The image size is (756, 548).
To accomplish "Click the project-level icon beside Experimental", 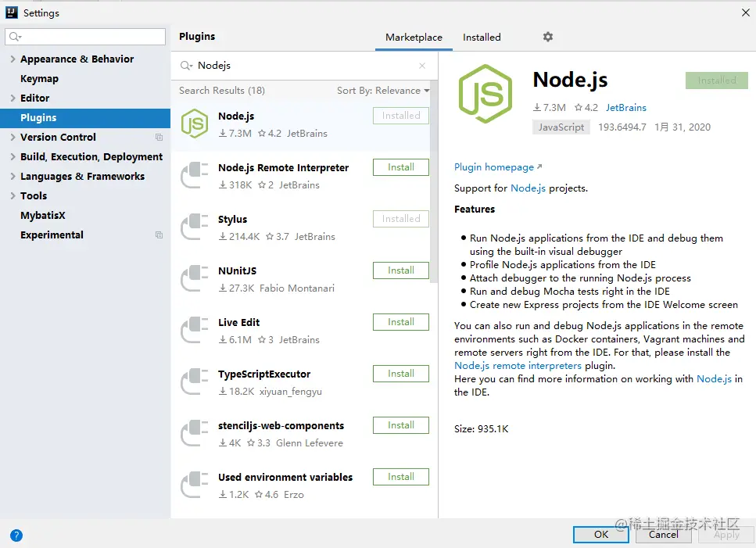I will tap(159, 235).
